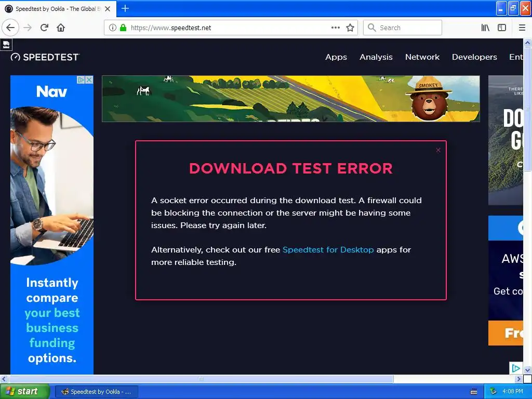Open a new tab with plus button
The width and height of the screenshot is (532, 399).
tap(125, 8)
